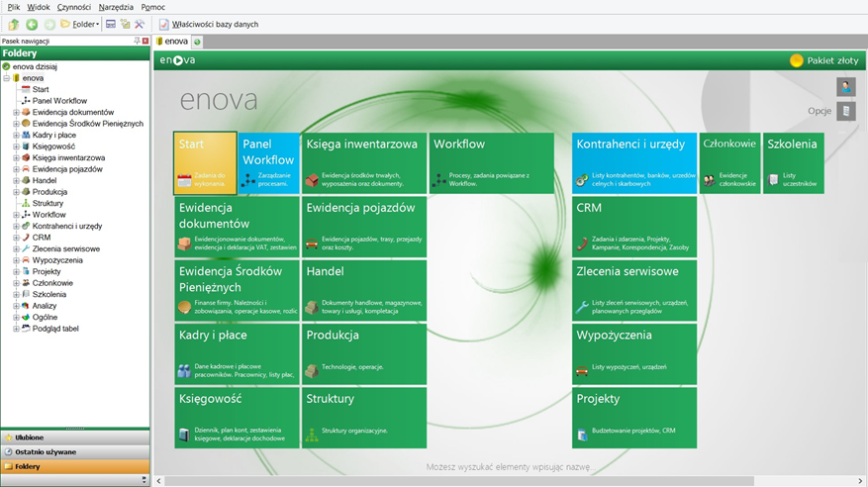Select Zlecenia serwisowe in tree
Screen dimensions: 868x487
click(66, 249)
